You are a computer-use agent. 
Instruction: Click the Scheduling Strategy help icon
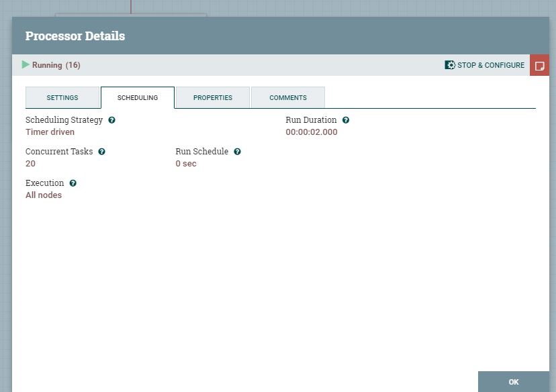(x=111, y=119)
